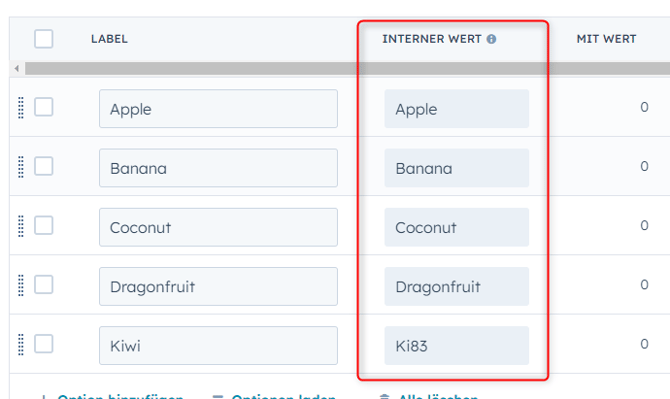Toggle the Kiwi row checkbox
The width and height of the screenshot is (670, 399).
point(44,343)
